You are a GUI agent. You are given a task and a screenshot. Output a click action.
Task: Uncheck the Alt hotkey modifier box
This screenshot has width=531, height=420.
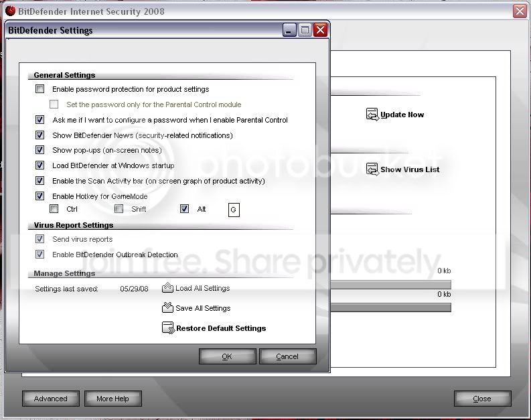click(184, 208)
